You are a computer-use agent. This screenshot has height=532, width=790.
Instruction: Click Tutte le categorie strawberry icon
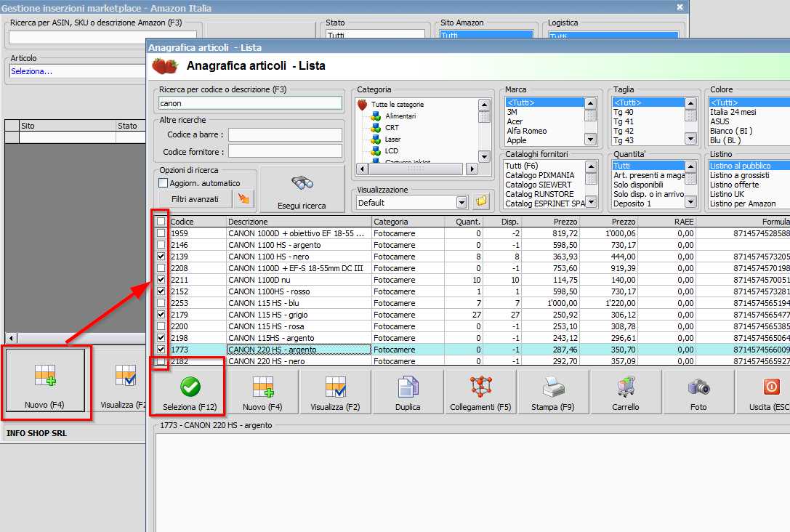tap(362, 104)
